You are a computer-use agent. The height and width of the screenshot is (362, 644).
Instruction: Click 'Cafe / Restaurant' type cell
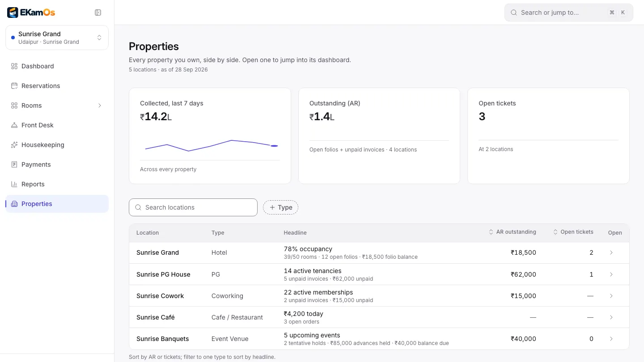[x=237, y=317]
